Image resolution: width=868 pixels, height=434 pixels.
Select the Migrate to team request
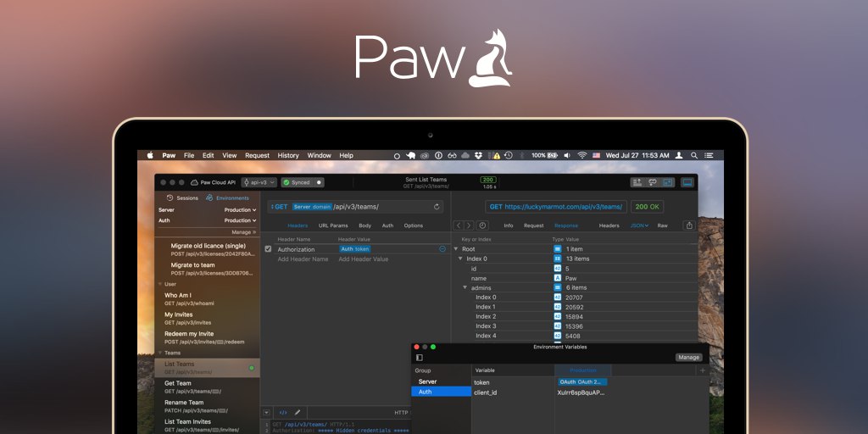tap(209, 269)
